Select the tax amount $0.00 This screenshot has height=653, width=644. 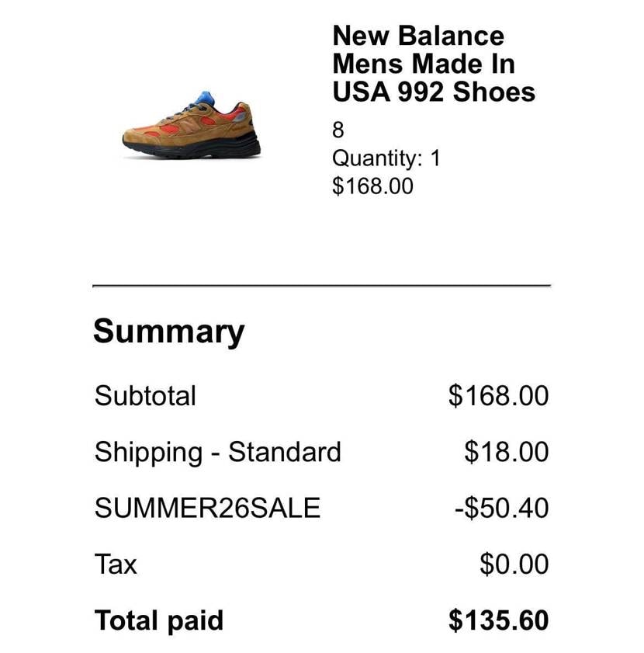click(514, 564)
